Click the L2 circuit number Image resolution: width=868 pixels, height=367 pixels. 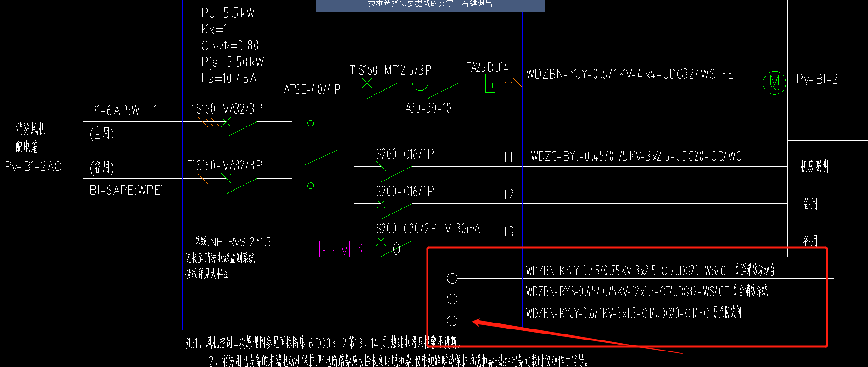(x=509, y=195)
